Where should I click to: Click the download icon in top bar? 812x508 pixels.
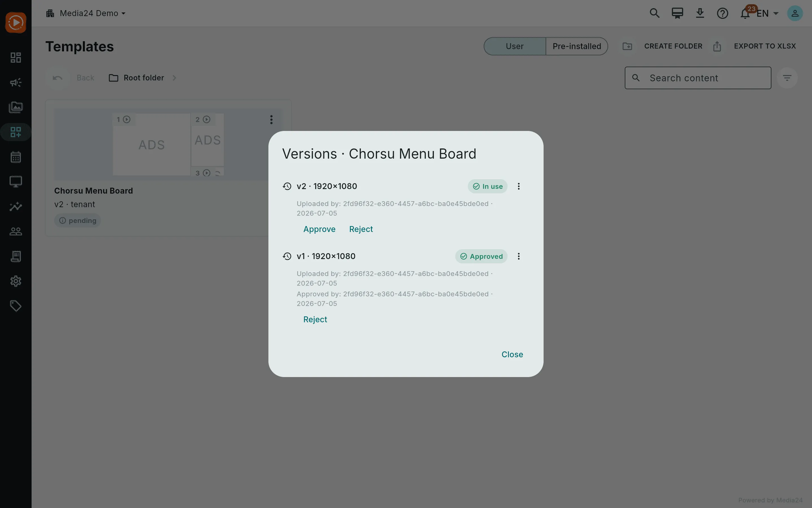point(700,14)
